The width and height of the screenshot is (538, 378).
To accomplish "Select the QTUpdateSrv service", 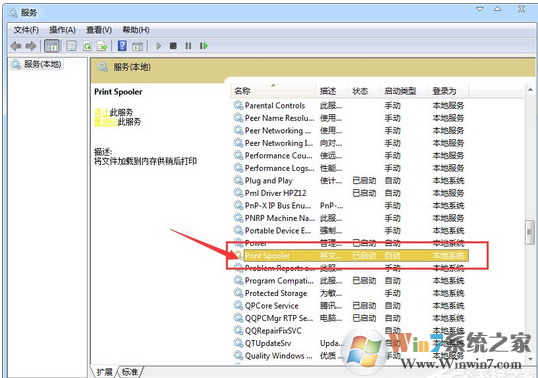I will pyautogui.click(x=350, y=343).
